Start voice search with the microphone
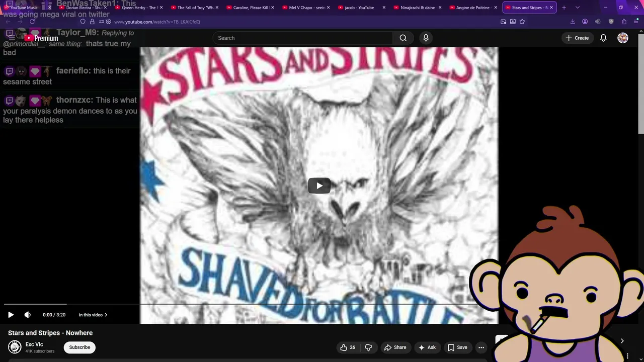The width and height of the screenshot is (644, 362). (426, 38)
